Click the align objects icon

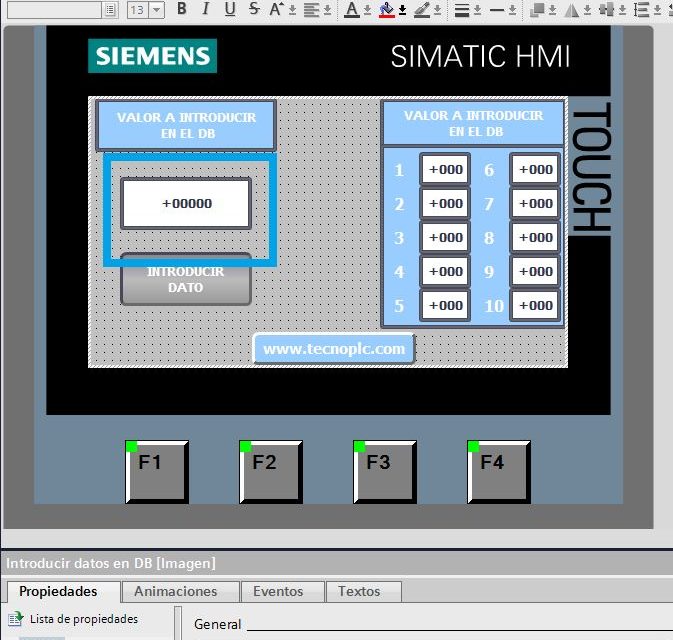[x=606, y=10]
